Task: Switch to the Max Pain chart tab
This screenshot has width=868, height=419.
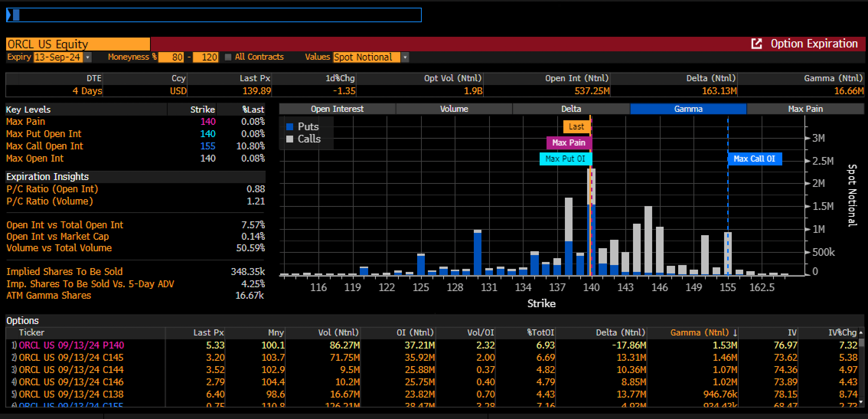Action: click(805, 109)
